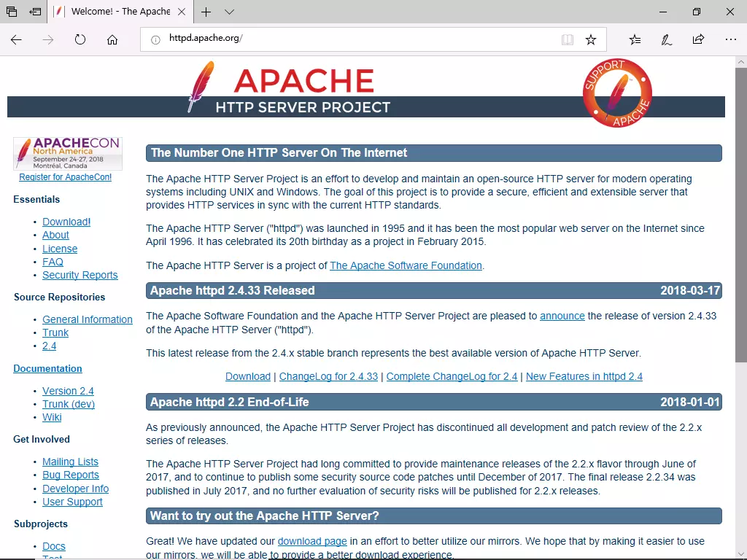Open the FAQ link
The image size is (747, 560).
pos(53,262)
